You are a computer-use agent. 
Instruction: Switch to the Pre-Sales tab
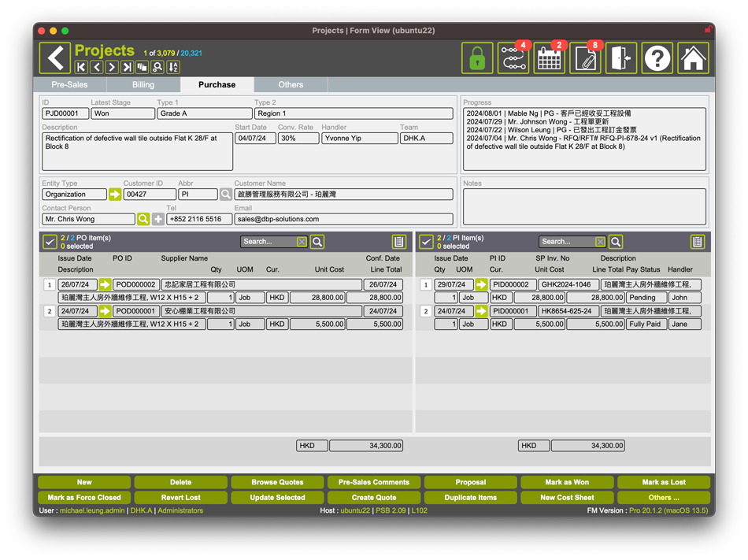(69, 85)
